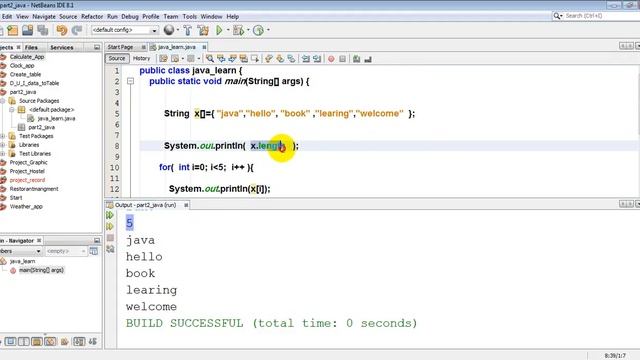Click the Stop icon in Output panel
The width and height of the screenshot is (640, 360).
(x=110, y=238)
